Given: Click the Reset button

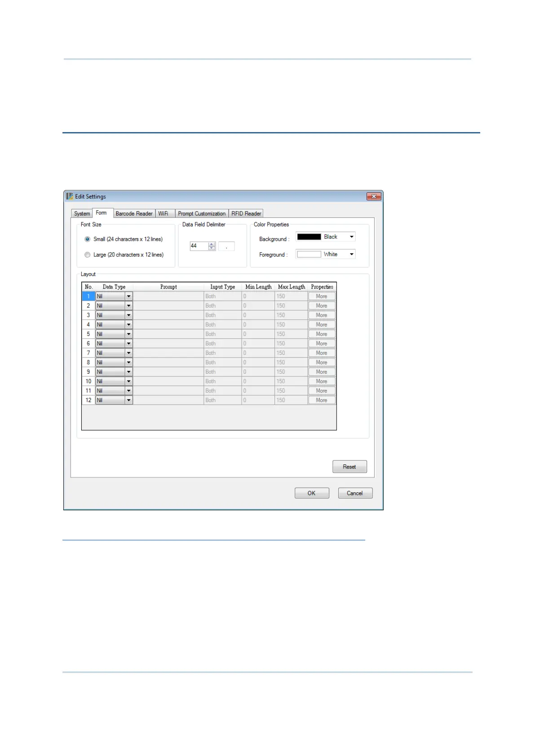Looking at the screenshot, I should 349,467.
